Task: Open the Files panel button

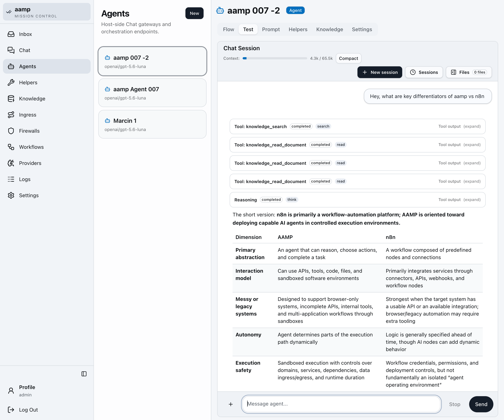Action: 469,72
